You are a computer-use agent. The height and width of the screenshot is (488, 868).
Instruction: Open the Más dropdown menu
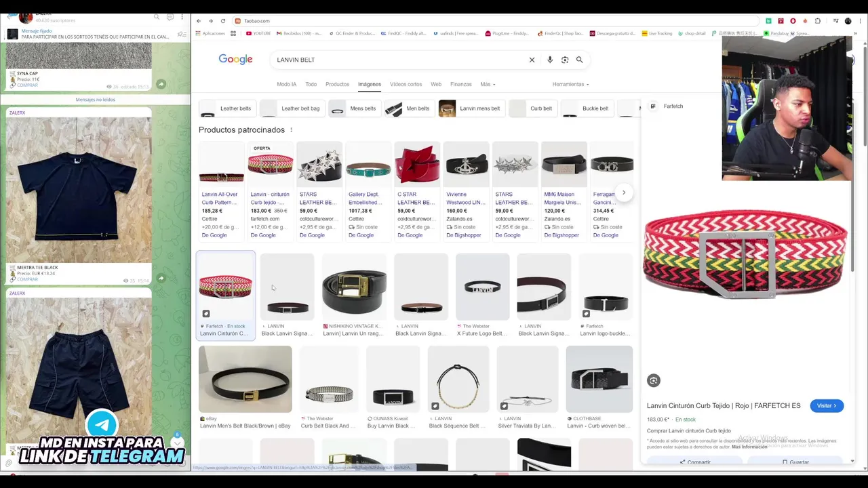[488, 84]
